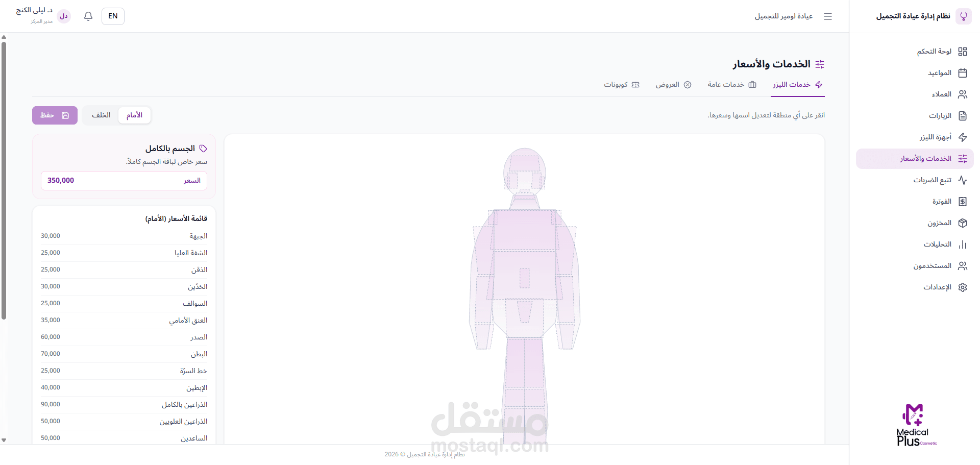Switch body view to الأمام (front)
The height and width of the screenshot is (465, 980).
(x=134, y=115)
